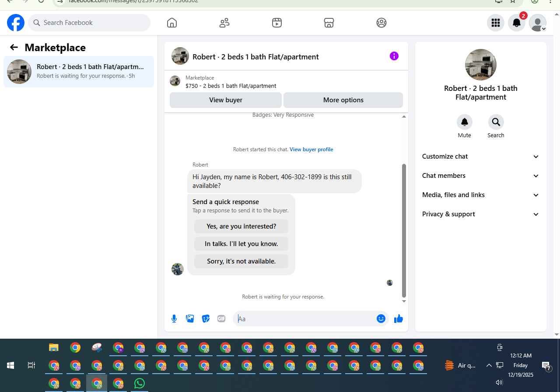Show hidden system tray icons chevron
The width and height of the screenshot is (560, 392).
(489, 365)
